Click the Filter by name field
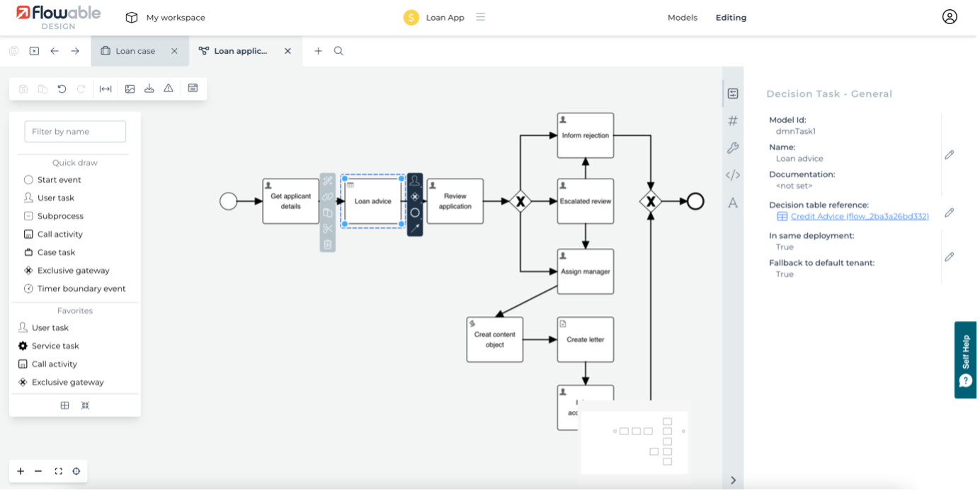The width and height of the screenshot is (980, 491). [x=75, y=131]
